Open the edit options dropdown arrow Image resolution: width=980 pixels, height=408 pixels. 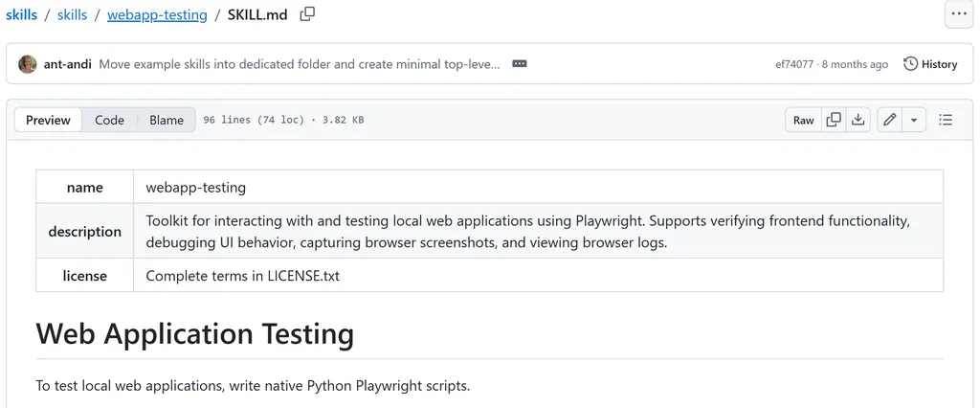pyautogui.click(x=914, y=120)
